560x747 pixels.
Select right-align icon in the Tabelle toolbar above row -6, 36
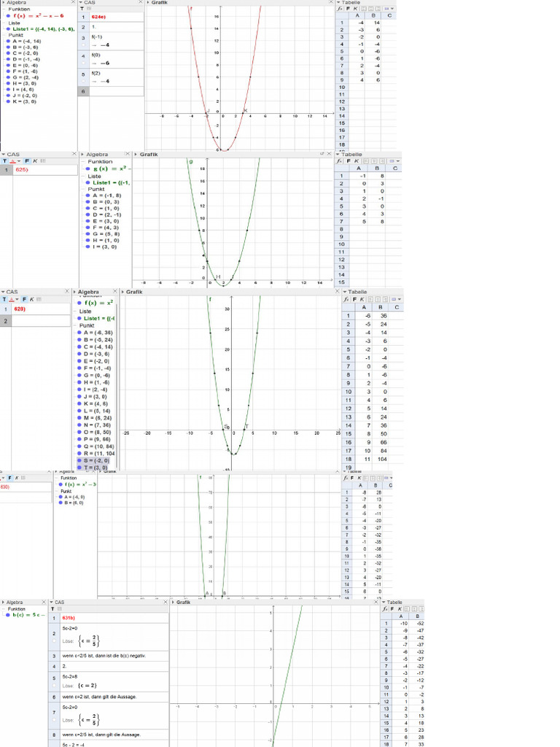384,299
